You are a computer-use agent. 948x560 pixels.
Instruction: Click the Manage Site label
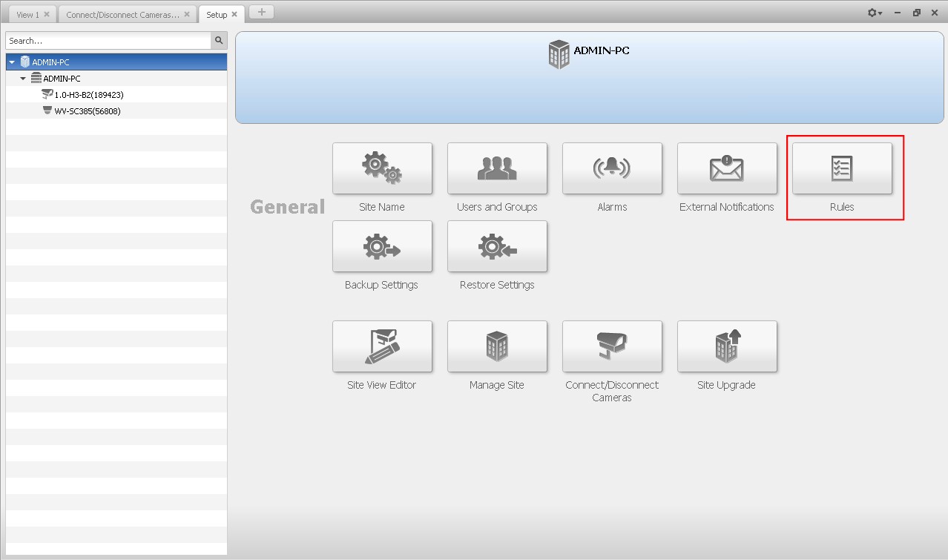pos(497,385)
